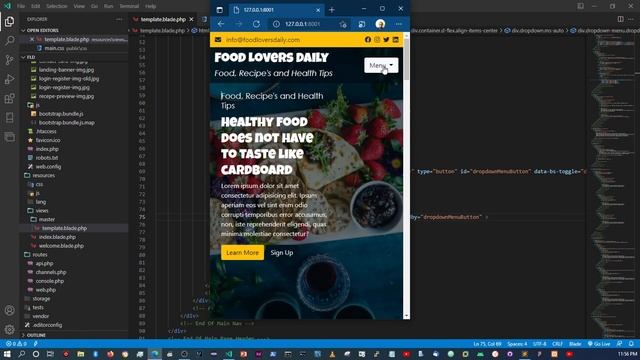Open the Terminal menu in VS Code
The width and height of the screenshot is (640, 360).
(x=129, y=6)
